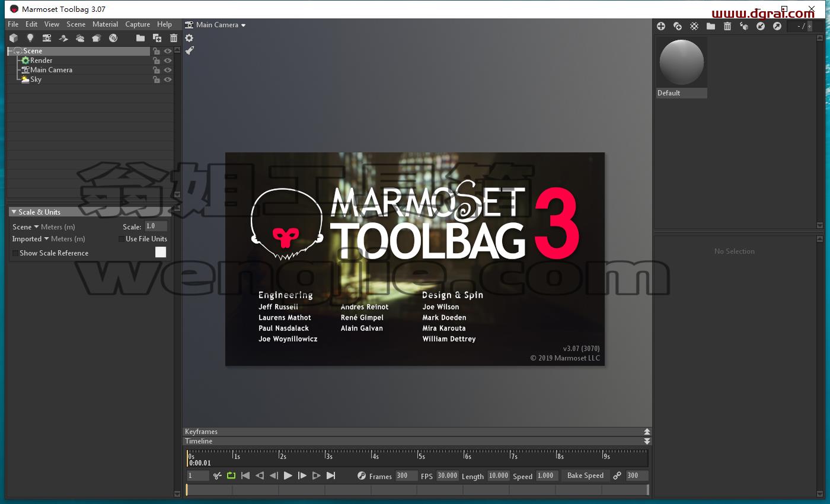
Task: Click the chain link icon near Bake Speed
Action: 617,476
